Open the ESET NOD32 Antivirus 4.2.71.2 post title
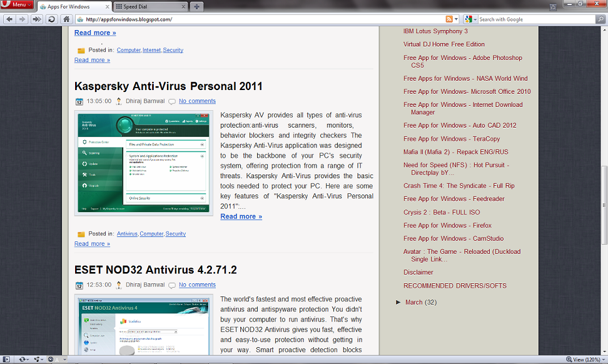Image resolution: width=608 pixels, height=364 pixels. [x=156, y=270]
